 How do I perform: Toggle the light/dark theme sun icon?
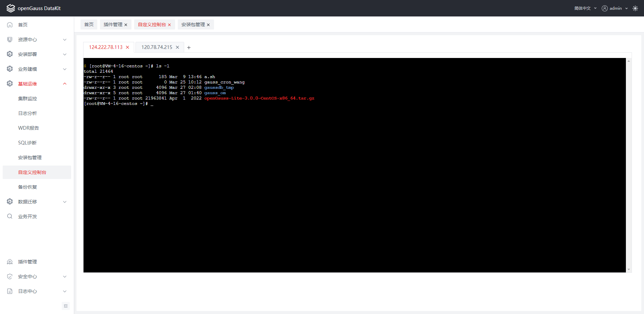pos(635,8)
